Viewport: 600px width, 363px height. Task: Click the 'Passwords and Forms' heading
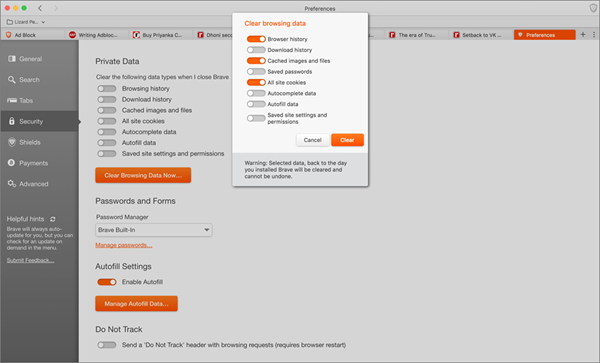(135, 201)
